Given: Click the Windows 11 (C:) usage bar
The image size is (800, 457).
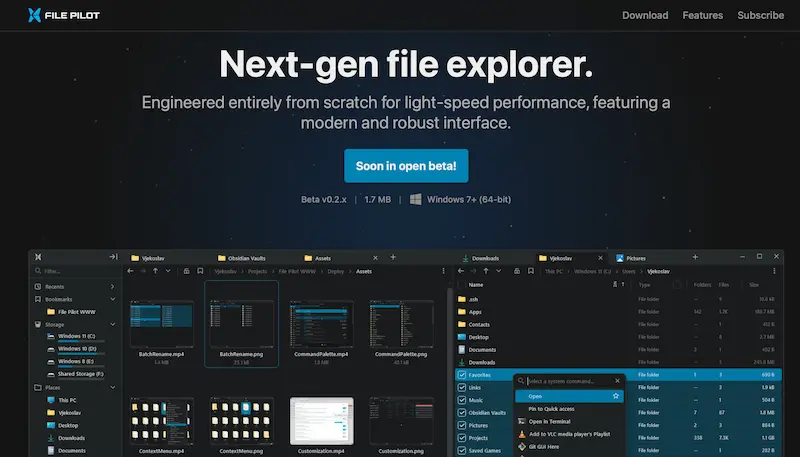Looking at the screenshot, I should (x=82, y=341).
